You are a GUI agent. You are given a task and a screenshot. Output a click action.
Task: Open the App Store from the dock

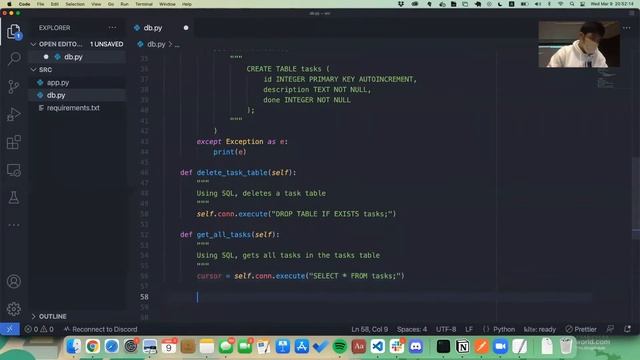(302, 347)
